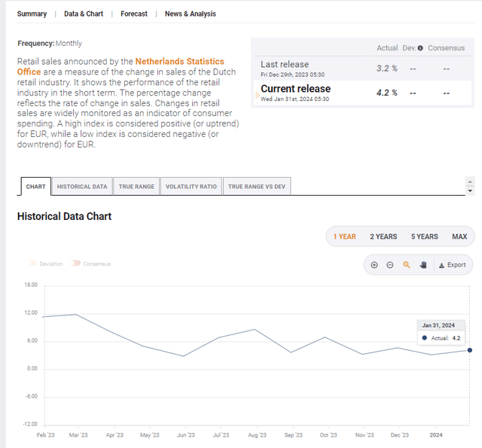
Task: Select the magnifier selection zoom tool
Action: pyautogui.click(x=407, y=265)
